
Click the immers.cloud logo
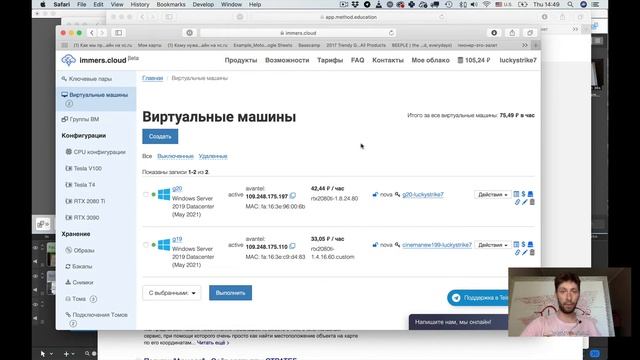tap(100, 60)
